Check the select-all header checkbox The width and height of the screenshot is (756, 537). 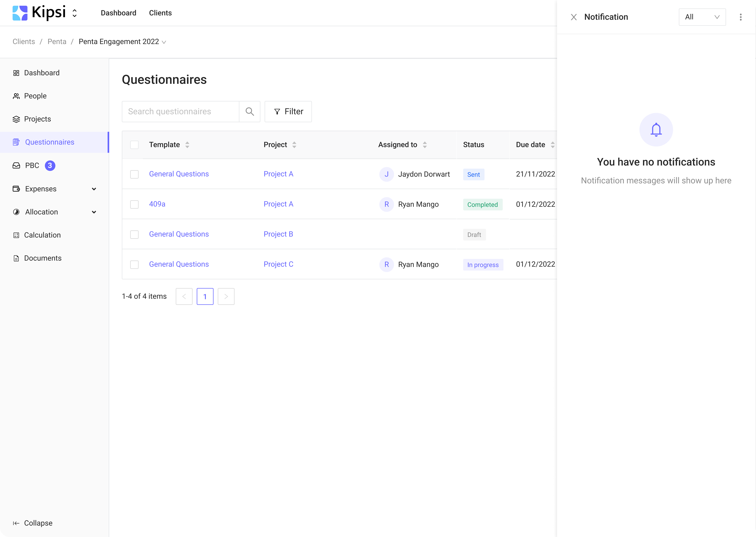coord(134,145)
